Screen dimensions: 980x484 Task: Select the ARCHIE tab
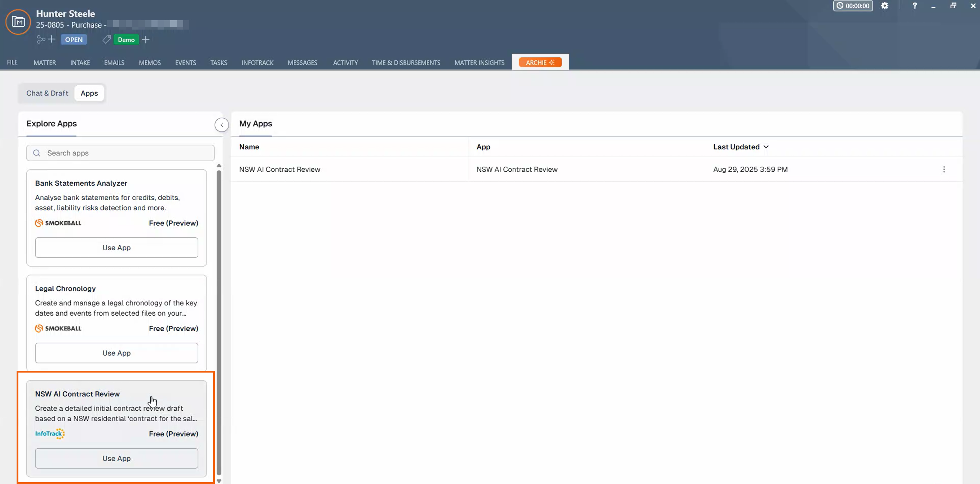[540, 62]
